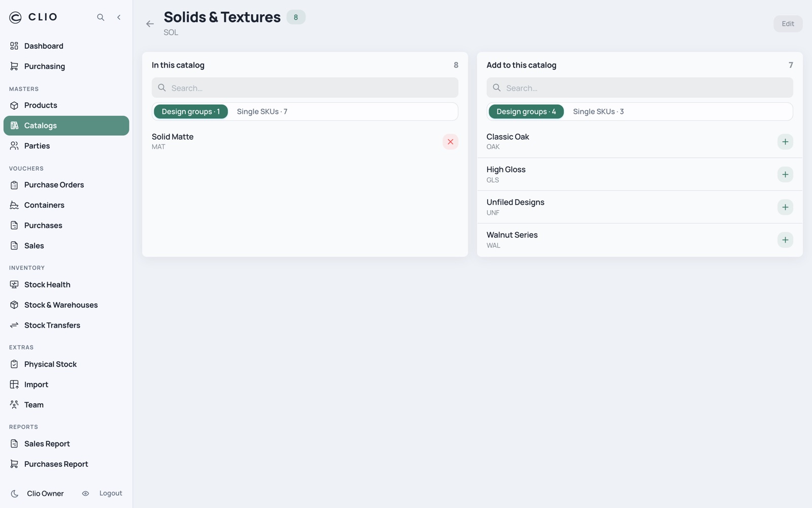Click the Clio Owner user name
This screenshot has width=812, height=508.
[45, 494]
